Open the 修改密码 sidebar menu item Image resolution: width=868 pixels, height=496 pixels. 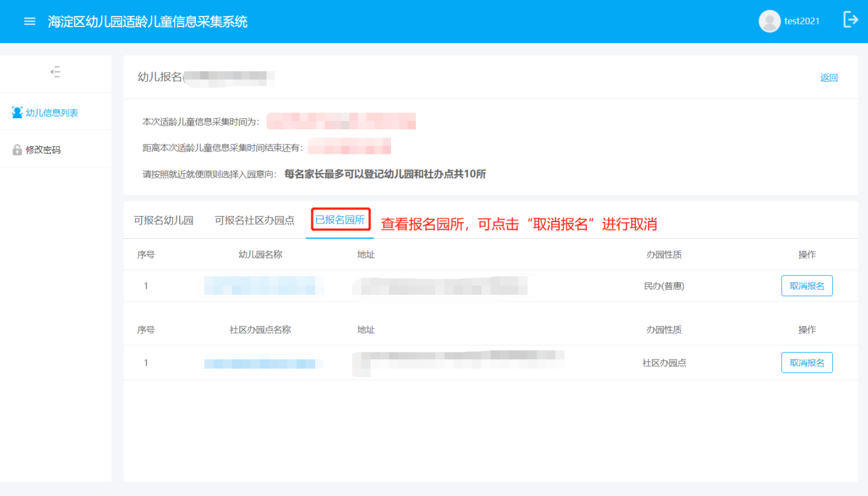pyautogui.click(x=43, y=150)
